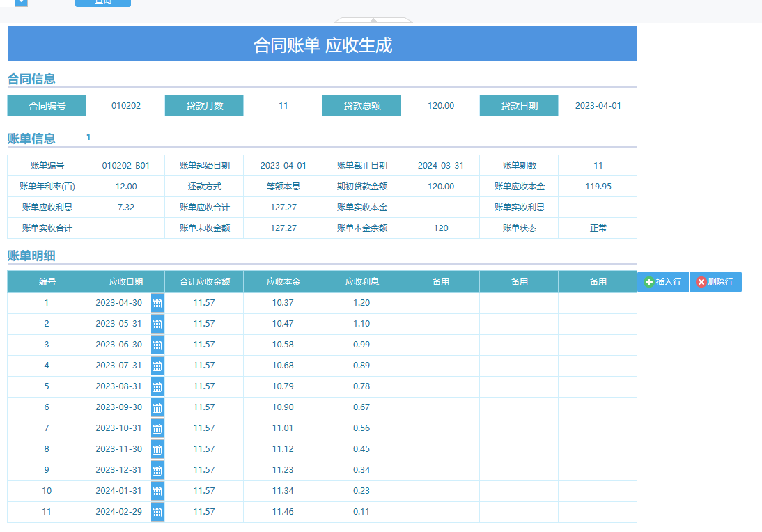The width and height of the screenshot is (762, 532).
Task: Open the dropdown arrow at top left
Action: point(21,3)
